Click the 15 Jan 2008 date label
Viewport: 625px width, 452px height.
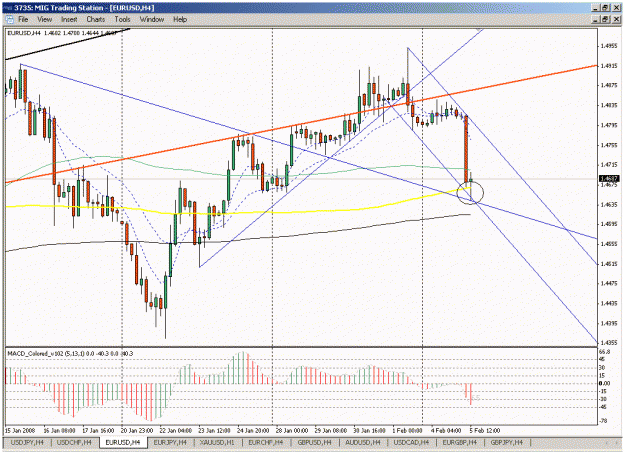point(20,431)
